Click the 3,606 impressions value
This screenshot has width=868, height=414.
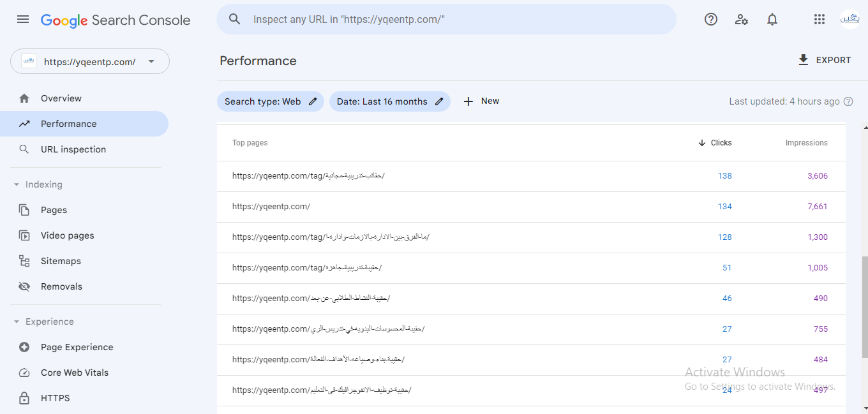click(818, 176)
